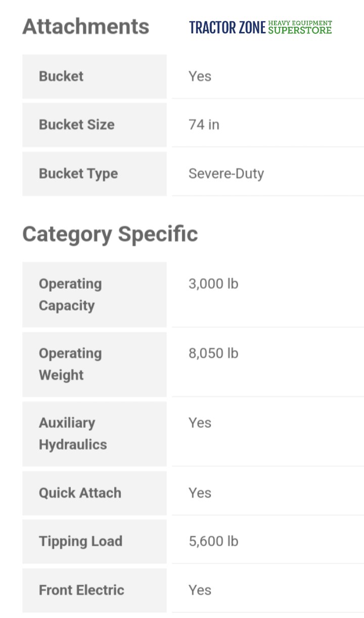Image resolution: width=364 pixels, height=618 pixels.
Task: Click the Front Electric label
Action: 81,590
